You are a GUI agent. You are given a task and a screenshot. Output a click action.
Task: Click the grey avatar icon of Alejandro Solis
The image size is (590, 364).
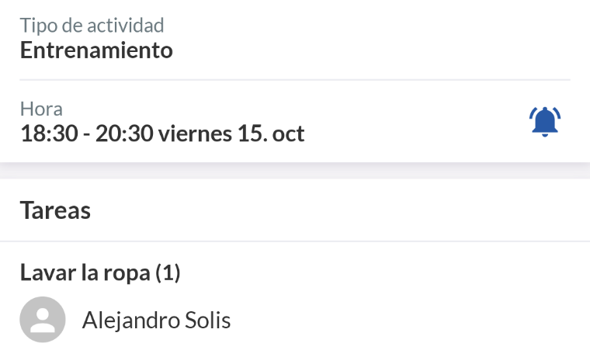42,320
